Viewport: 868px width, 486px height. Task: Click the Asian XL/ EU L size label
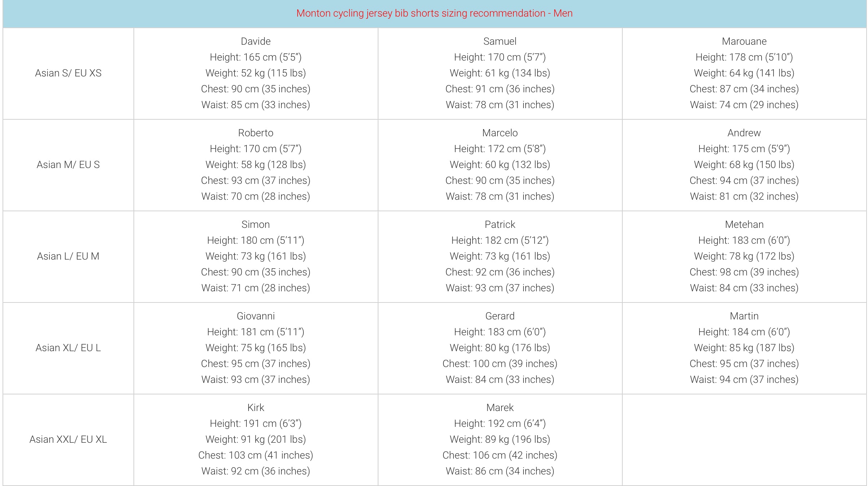coord(68,348)
